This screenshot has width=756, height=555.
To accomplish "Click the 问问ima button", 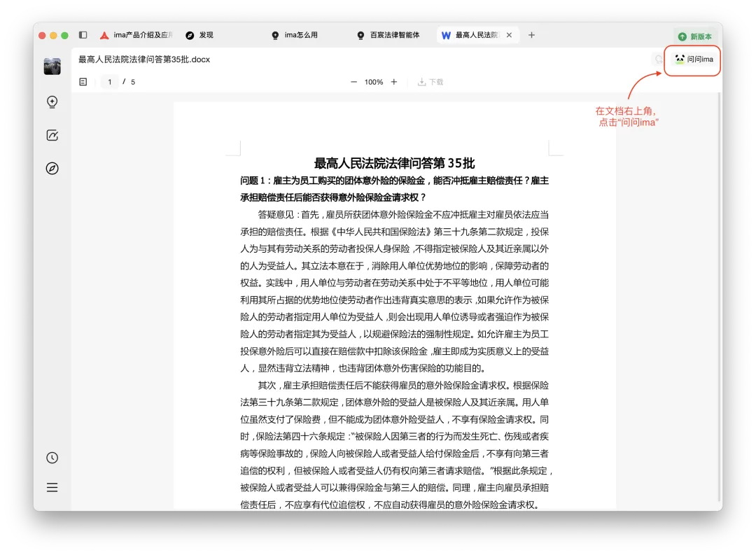I will (x=694, y=59).
